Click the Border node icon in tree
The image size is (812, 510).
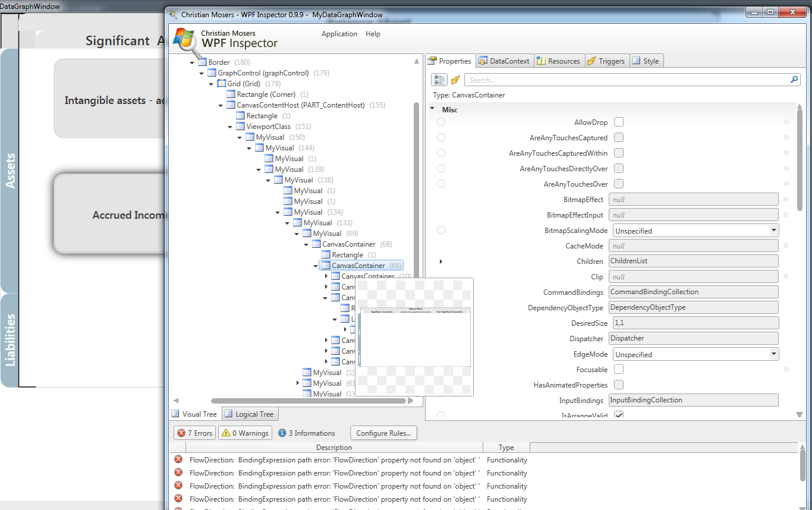pyautogui.click(x=202, y=62)
